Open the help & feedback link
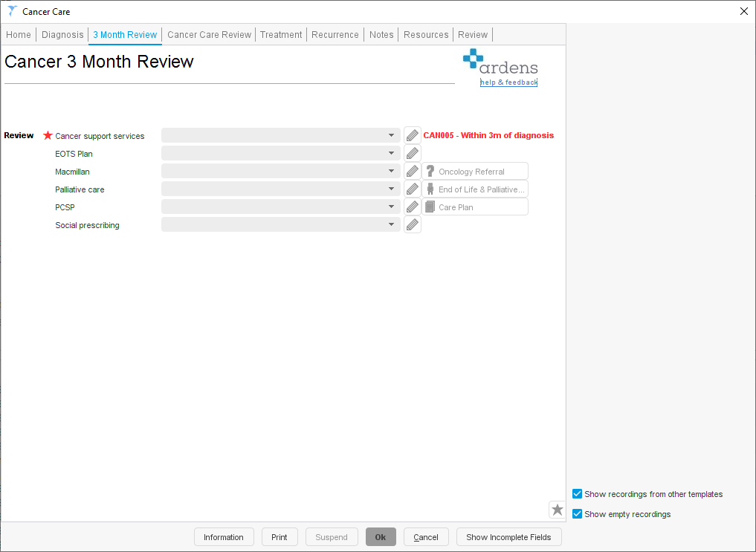The width and height of the screenshot is (756, 552). [x=508, y=82]
